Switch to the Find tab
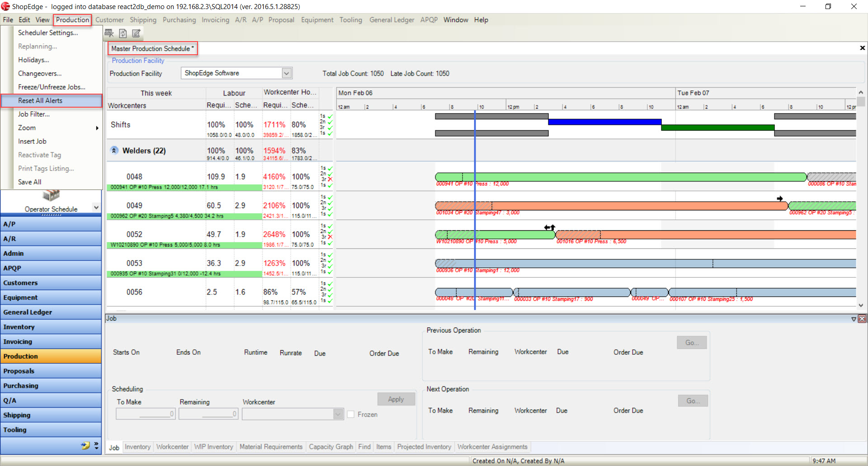 364,447
